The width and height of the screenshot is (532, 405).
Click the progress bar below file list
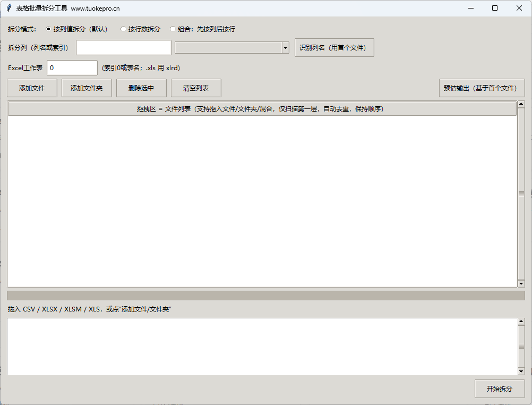tap(265, 296)
